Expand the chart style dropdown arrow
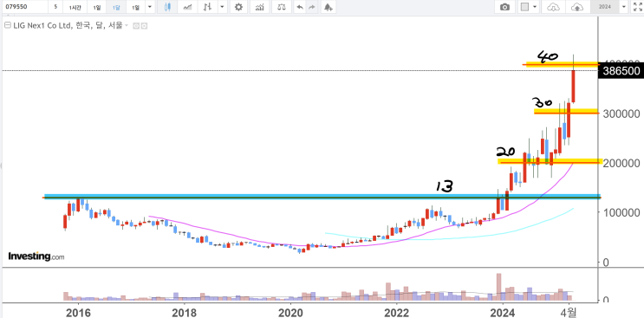Screen dimensions: 644x318 point(222,7)
